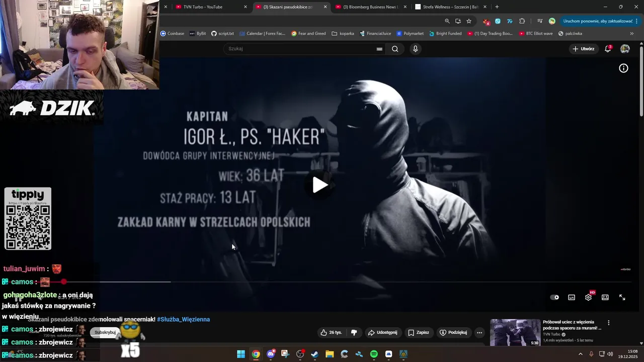Image resolution: width=644 pixels, height=362 pixels.
Task: Open YouTube notifications bell
Action: (608, 49)
